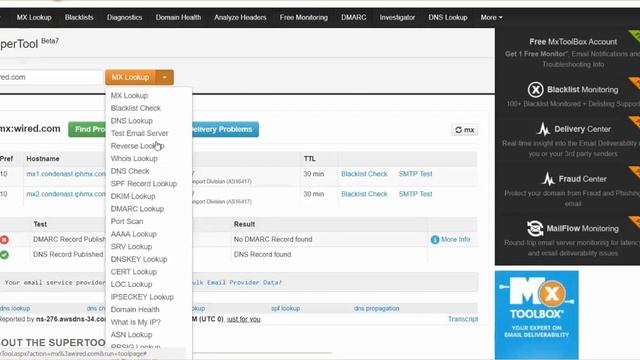Open the mx2.condenast hostname link
This screenshot has height=360, width=640.
pos(66,194)
